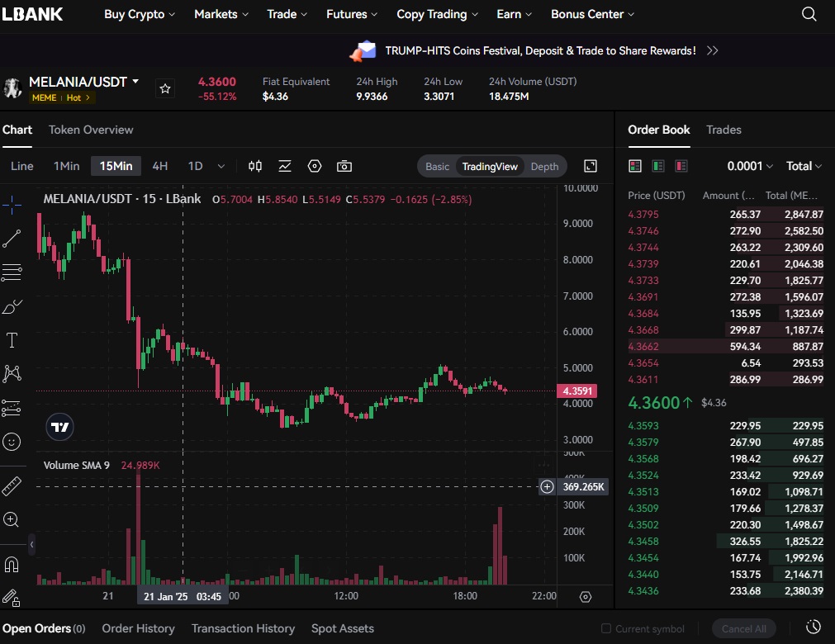Set chart interval to Line
Viewport: 835px width, 644px height.
point(21,166)
